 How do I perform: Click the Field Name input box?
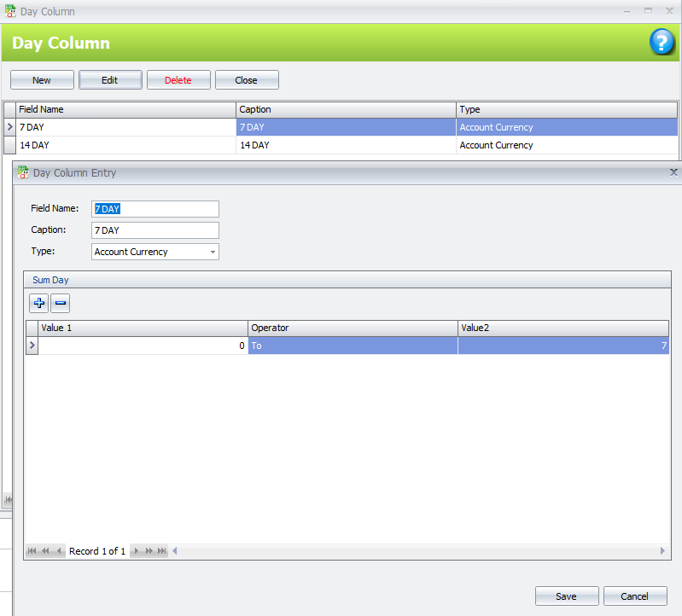pos(154,209)
